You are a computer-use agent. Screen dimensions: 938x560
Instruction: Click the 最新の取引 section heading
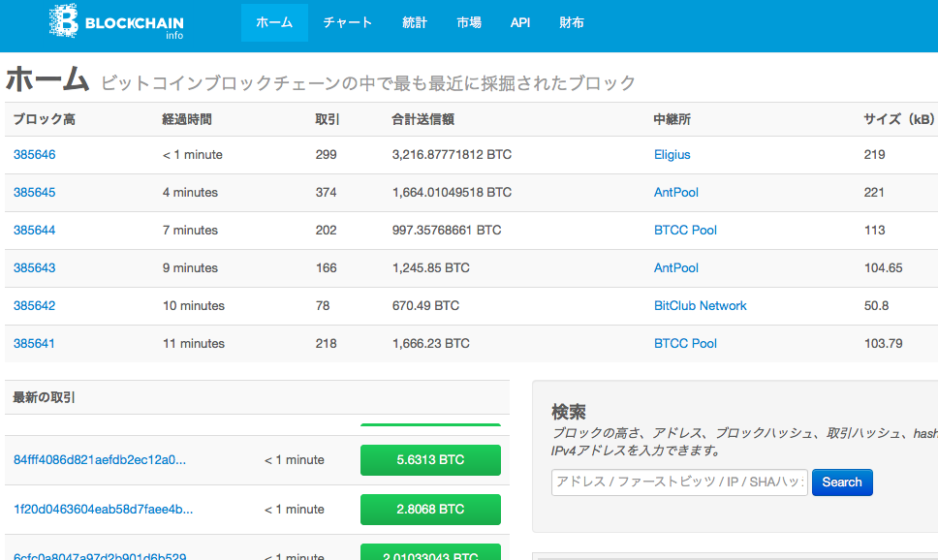pos(44,397)
